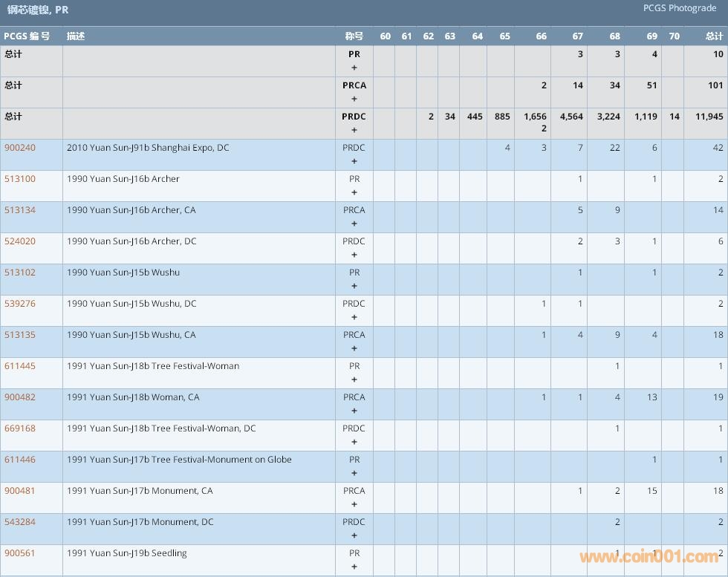Open the PCGS Photograde link

point(680,8)
